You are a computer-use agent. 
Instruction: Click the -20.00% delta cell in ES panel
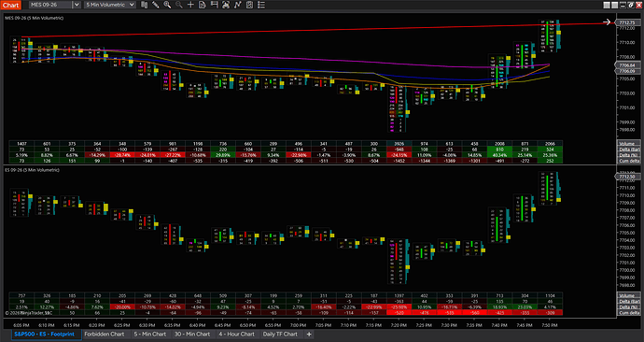122,307
